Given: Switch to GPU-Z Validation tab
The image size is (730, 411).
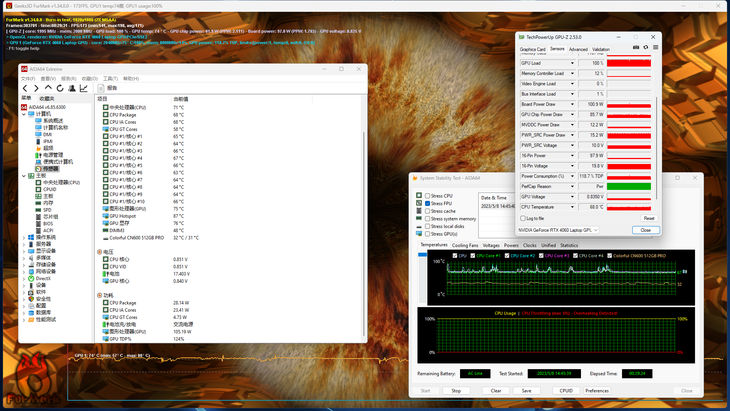Looking at the screenshot, I should click(601, 49).
